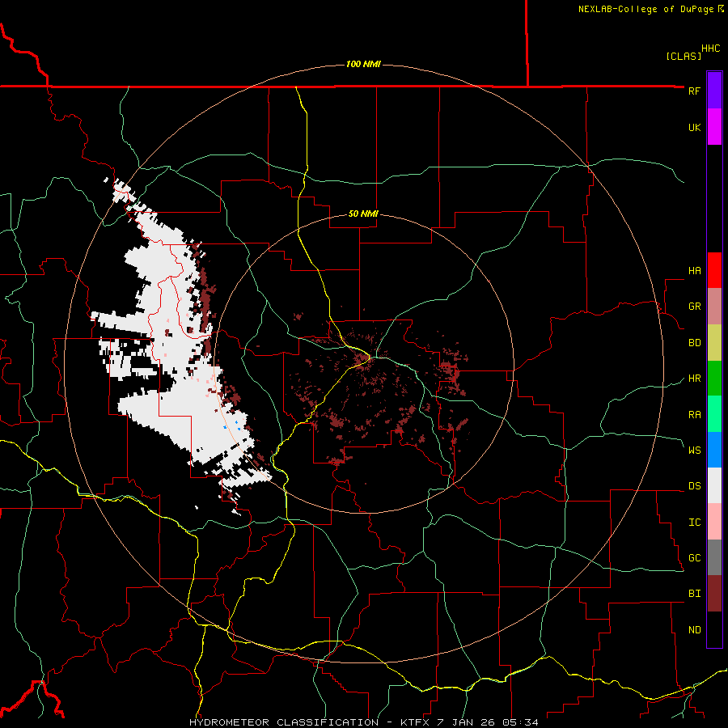Click the GC legend label
This screenshot has width=728, height=728.
click(694, 558)
